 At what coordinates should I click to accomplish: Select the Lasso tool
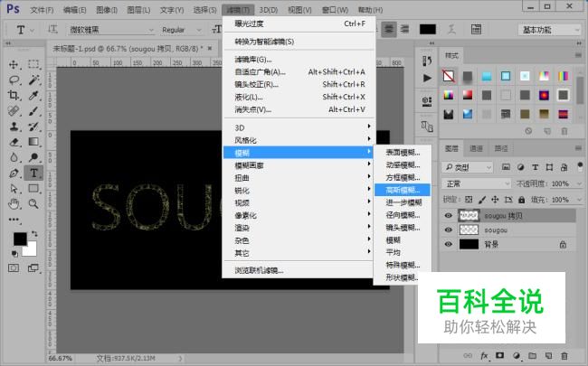coord(14,80)
